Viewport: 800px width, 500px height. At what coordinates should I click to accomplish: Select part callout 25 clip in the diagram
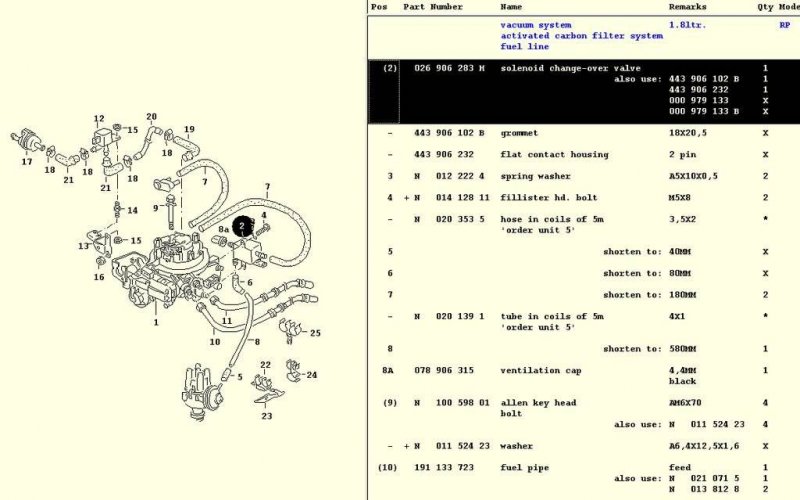click(315, 333)
